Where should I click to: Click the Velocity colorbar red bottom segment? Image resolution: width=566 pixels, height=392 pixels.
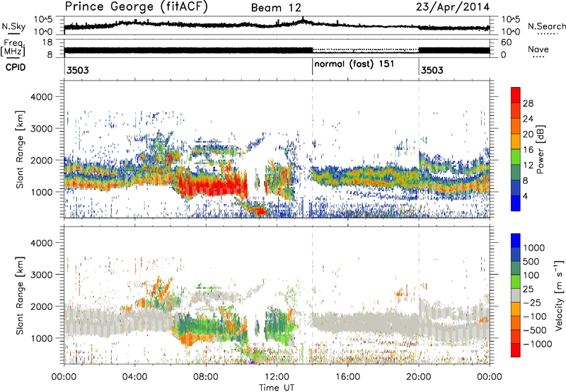516,350
